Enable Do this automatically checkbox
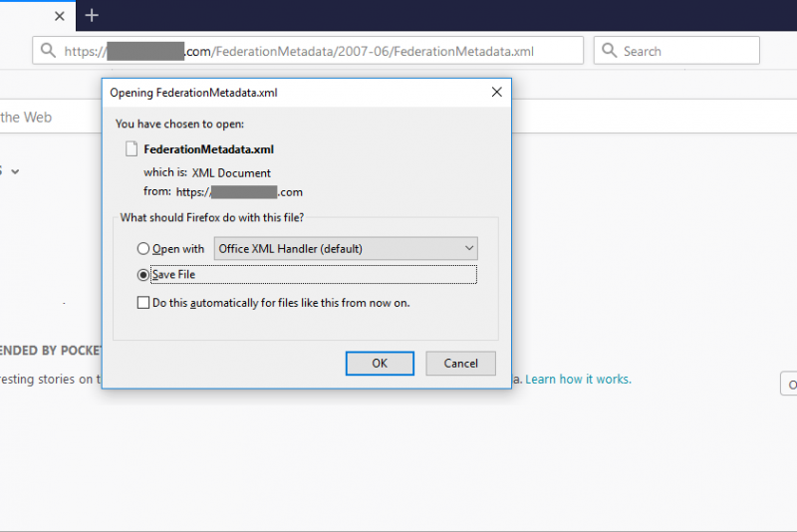Screen dimensions: 797x532 [x=144, y=303]
